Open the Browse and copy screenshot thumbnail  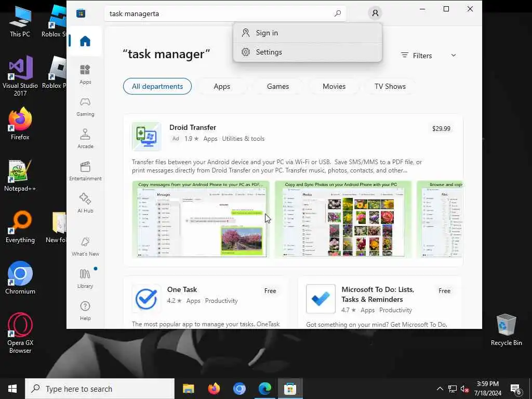tap(440, 219)
